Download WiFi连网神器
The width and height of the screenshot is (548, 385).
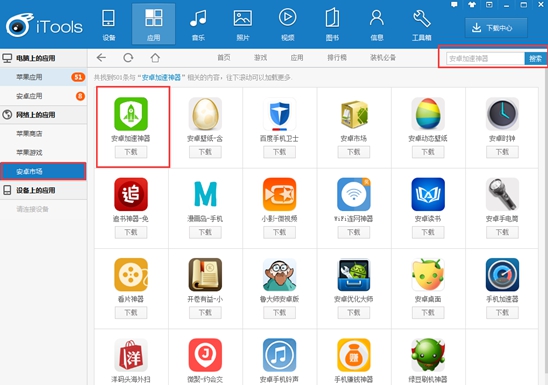coord(354,232)
